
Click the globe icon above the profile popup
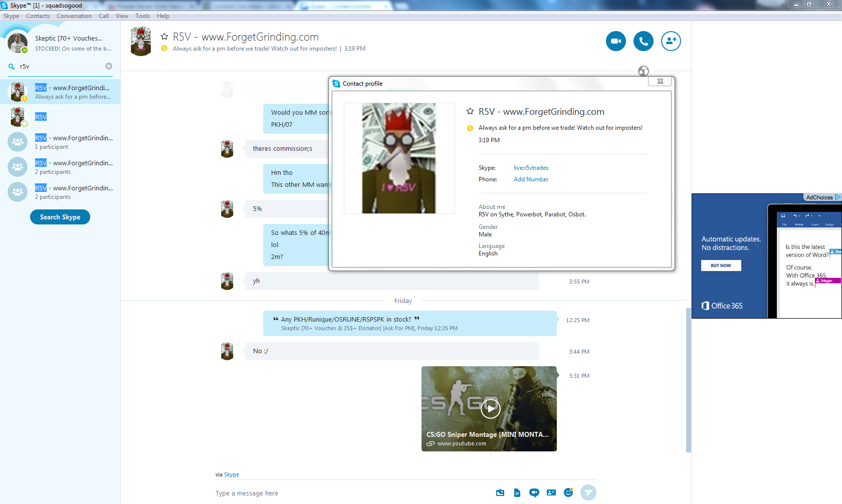(x=644, y=71)
